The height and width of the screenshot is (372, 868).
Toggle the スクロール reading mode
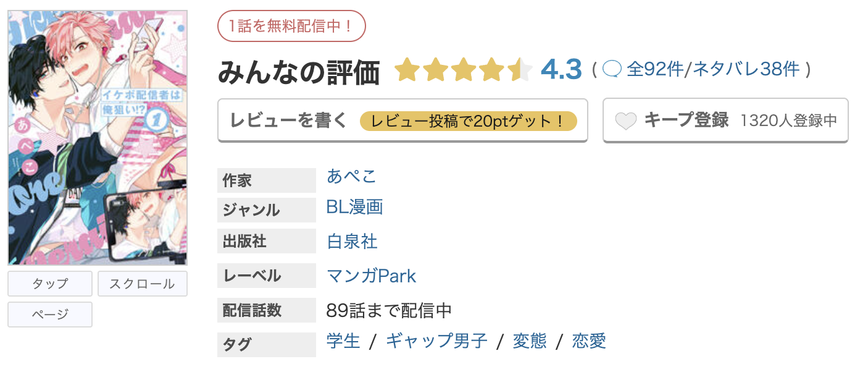tap(143, 284)
